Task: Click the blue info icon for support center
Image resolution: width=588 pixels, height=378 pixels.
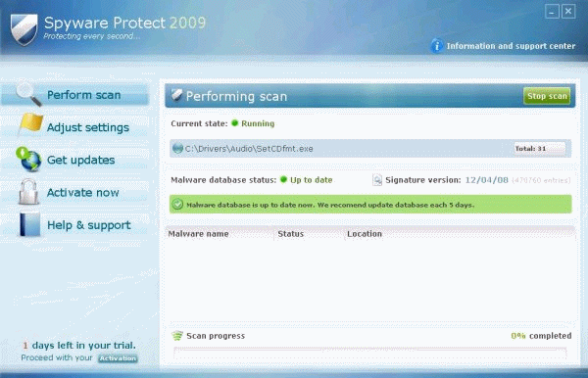Action: pyautogui.click(x=436, y=46)
